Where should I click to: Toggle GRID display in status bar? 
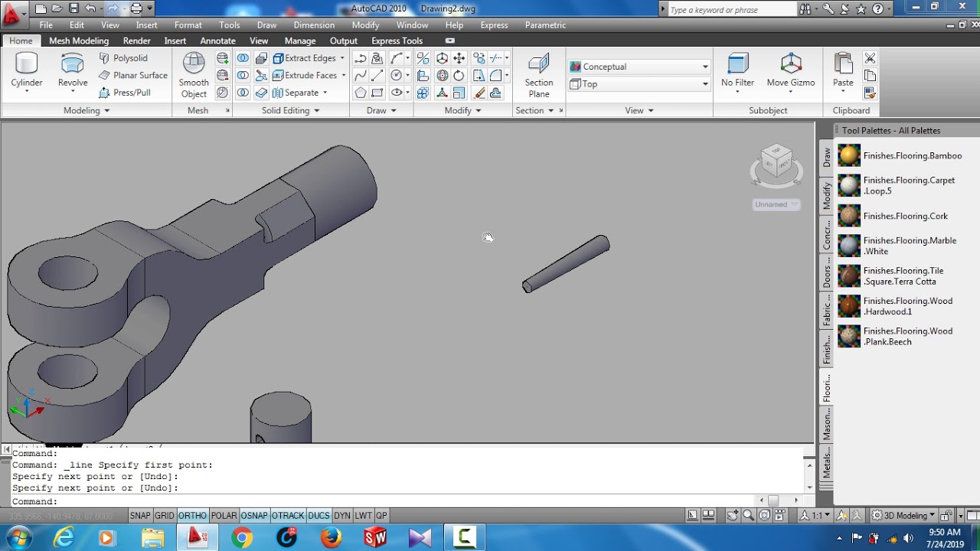(x=165, y=516)
